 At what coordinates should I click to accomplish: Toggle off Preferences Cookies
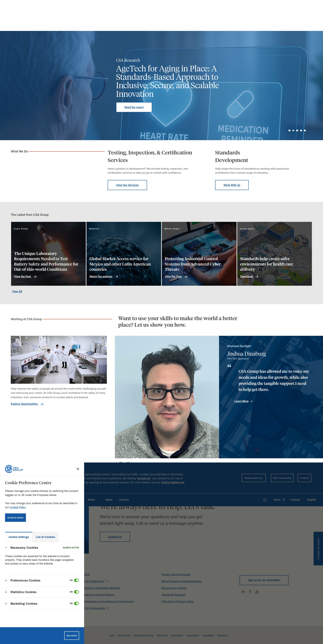pos(77,580)
